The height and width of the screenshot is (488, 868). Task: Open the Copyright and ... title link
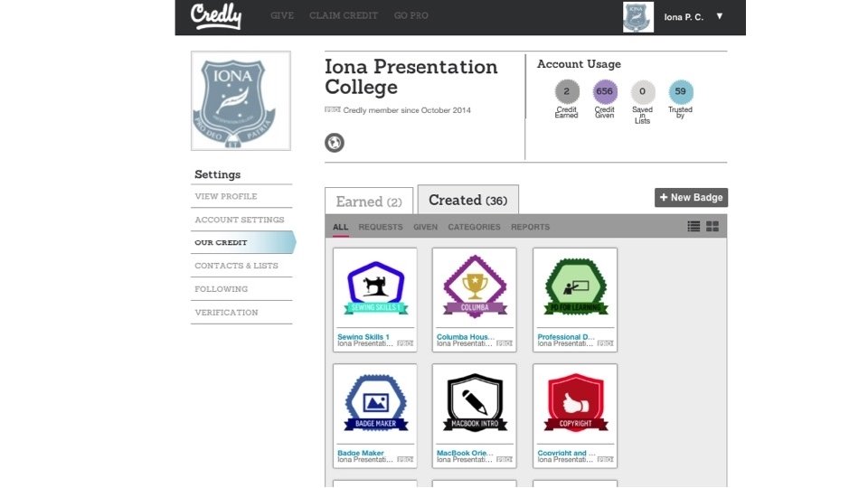(566, 453)
